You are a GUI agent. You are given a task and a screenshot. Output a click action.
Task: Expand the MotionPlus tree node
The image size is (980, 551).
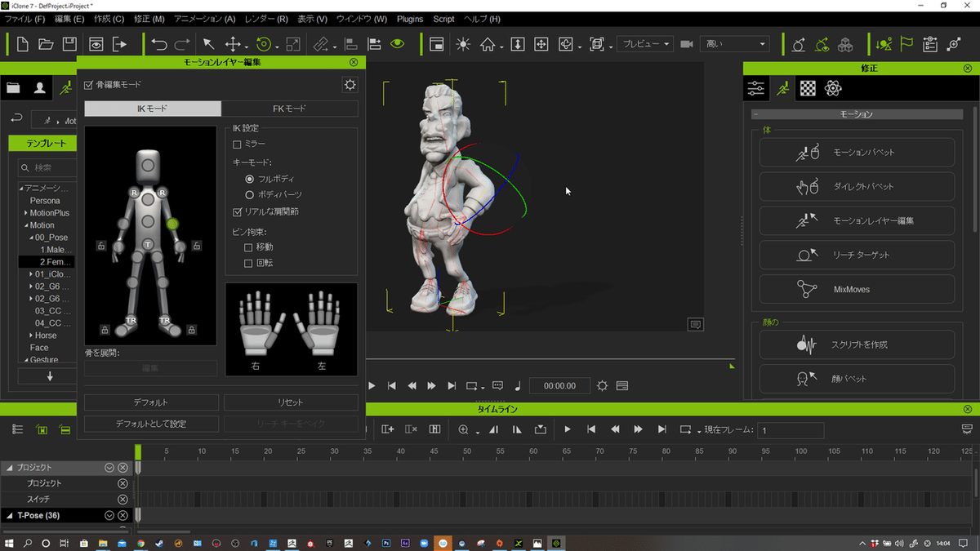click(26, 213)
